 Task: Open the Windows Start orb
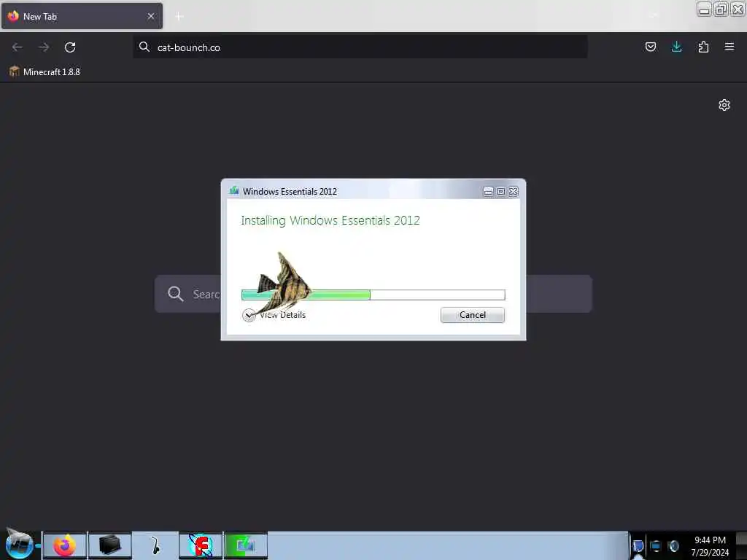tap(19, 545)
